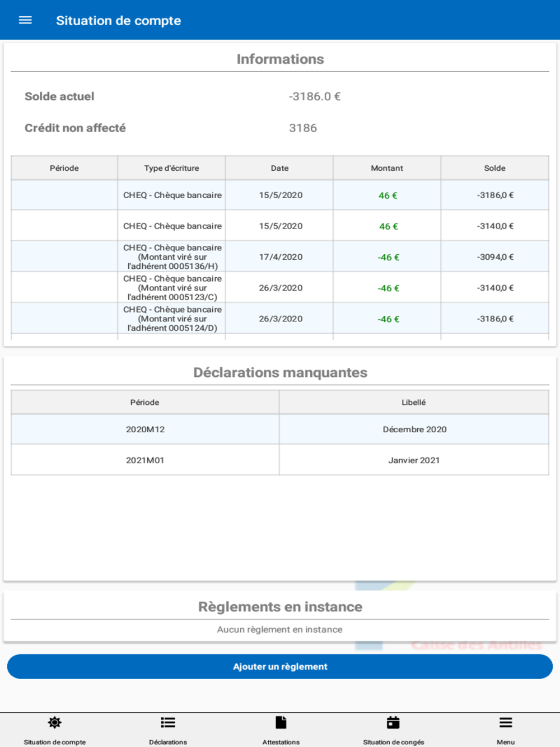Open the Attestations document icon

281,722
